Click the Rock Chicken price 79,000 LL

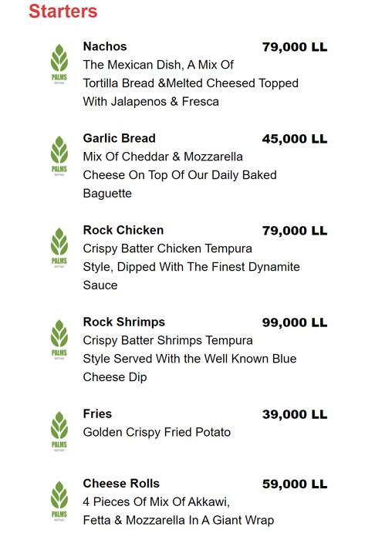[x=295, y=231]
